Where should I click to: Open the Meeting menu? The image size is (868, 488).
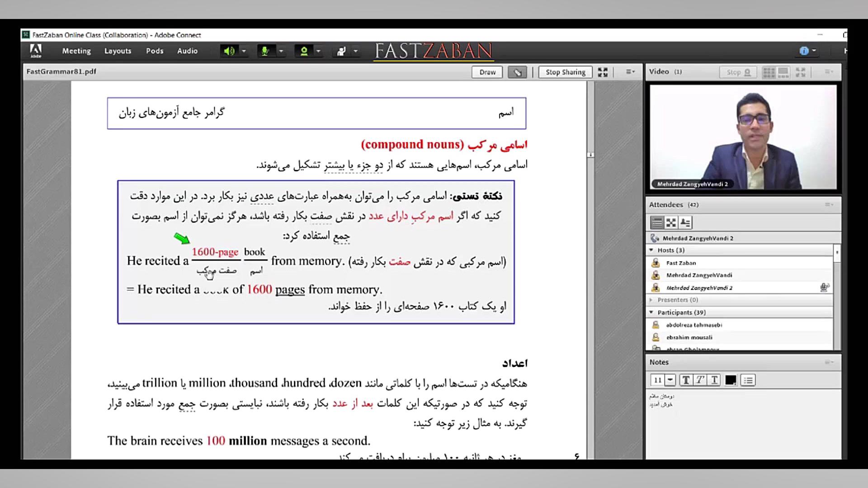[x=76, y=51]
